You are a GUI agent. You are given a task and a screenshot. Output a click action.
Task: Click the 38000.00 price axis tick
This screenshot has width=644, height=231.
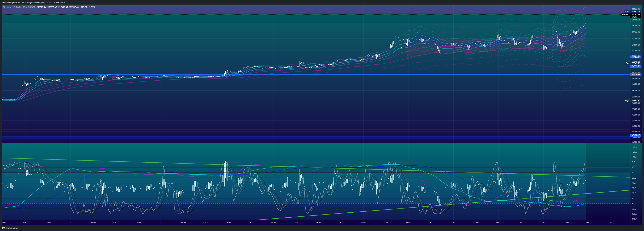(x=636, y=91)
